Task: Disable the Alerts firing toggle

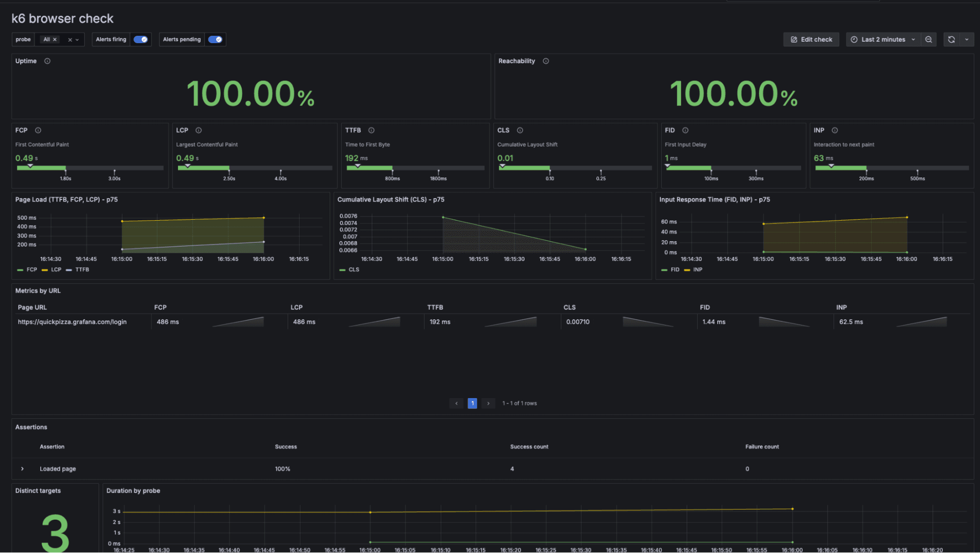Action: [141, 39]
